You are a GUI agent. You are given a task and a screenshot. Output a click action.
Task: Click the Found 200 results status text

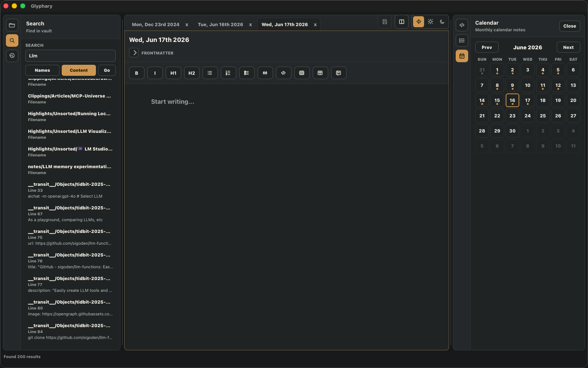pos(22,357)
